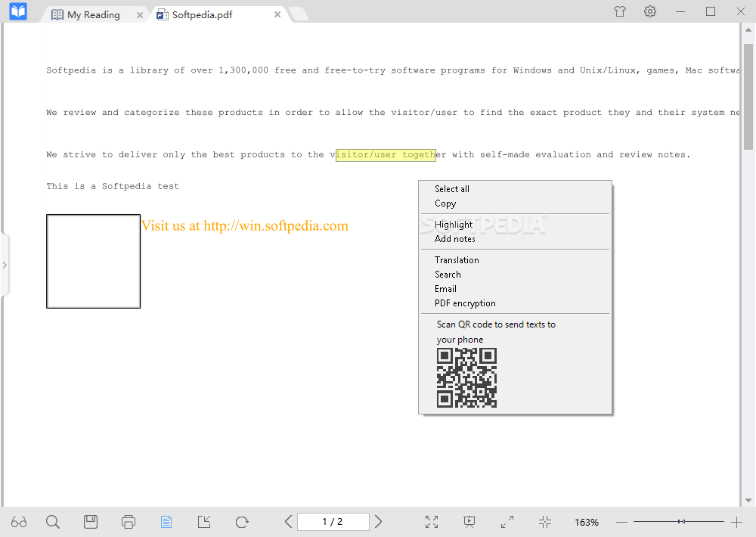Print the document using printer icon
This screenshot has height=537, width=756.
pos(129,522)
